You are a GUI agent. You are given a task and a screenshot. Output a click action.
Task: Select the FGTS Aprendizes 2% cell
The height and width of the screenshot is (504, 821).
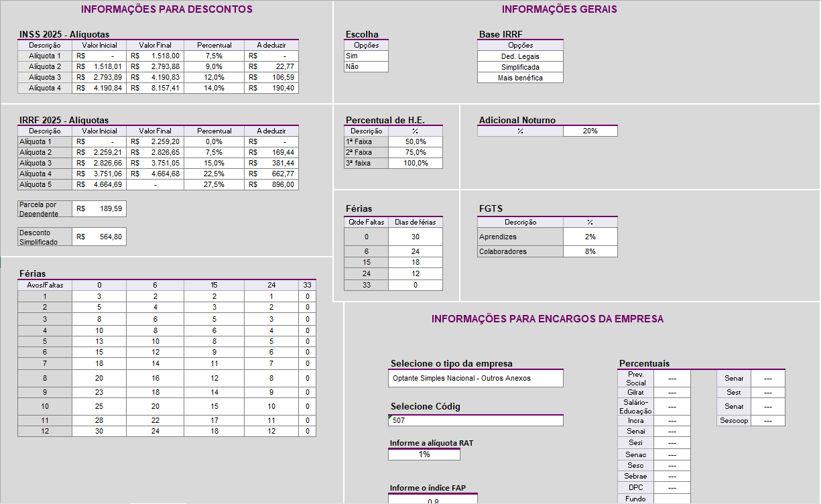pyautogui.click(x=590, y=237)
